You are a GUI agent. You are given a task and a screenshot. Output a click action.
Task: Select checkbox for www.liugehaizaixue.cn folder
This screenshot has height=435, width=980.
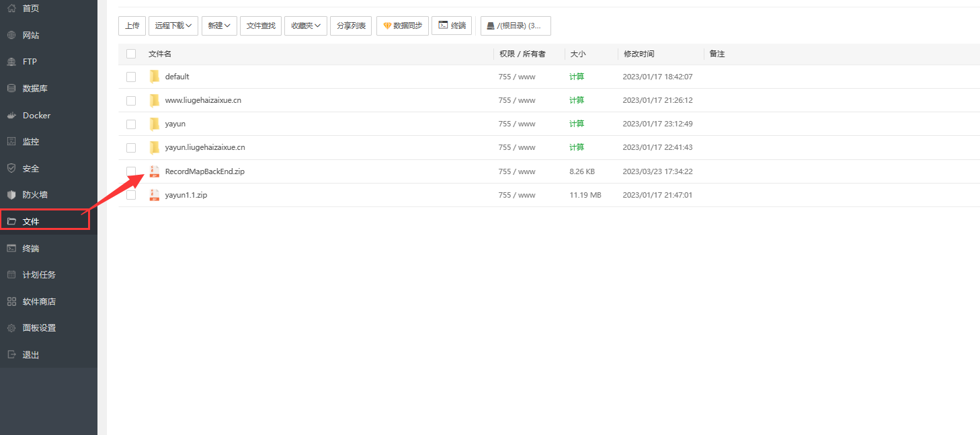click(x=131, y=101)
